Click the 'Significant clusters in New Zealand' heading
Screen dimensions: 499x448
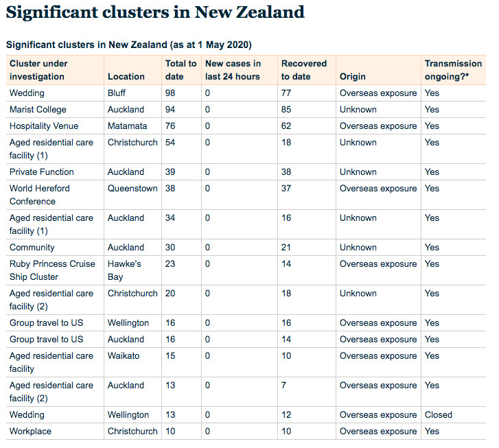click(155, 12)
